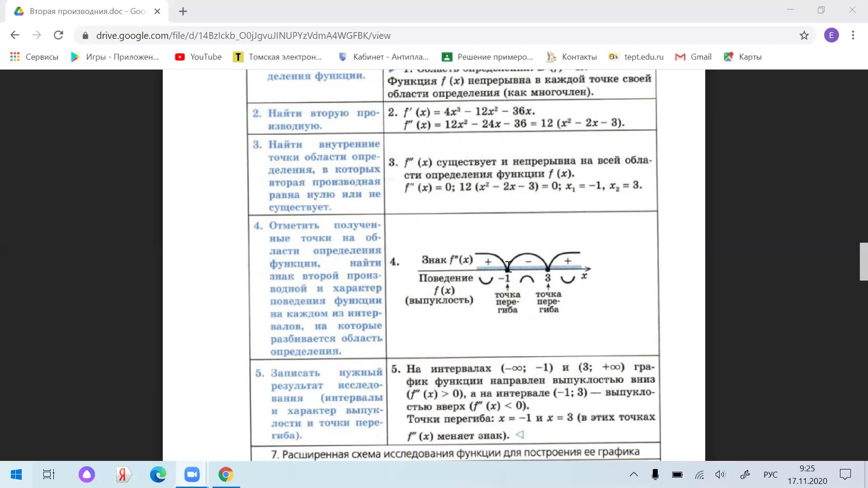This screenshot has height=488, width=868.
Task: Open the Windows Start menu
Action: [16, 474]
